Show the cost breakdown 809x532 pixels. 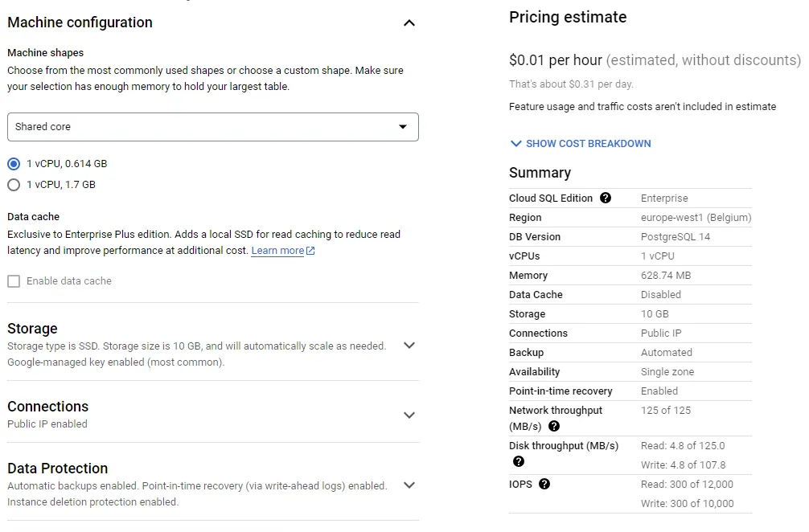[x=588, y=144]
